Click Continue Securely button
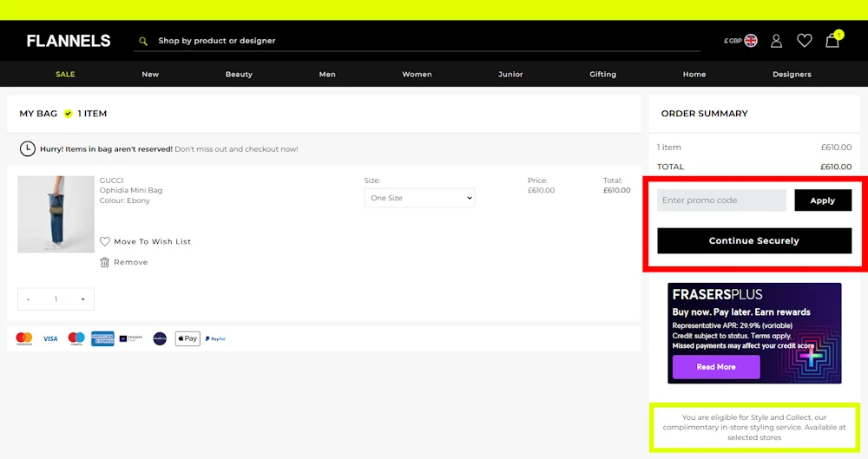868x459 pixels. (754, 241)
